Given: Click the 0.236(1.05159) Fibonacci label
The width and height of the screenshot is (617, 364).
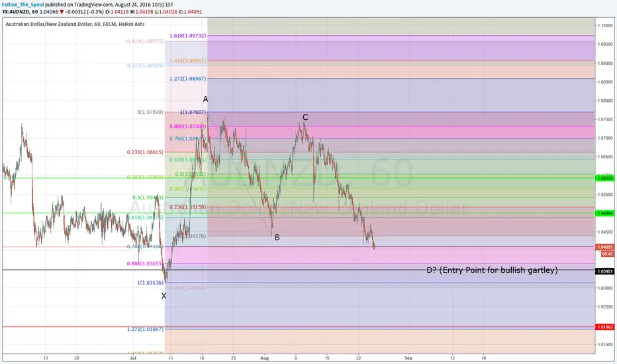Looking at the screenshot, I should (x=188, y=207).
